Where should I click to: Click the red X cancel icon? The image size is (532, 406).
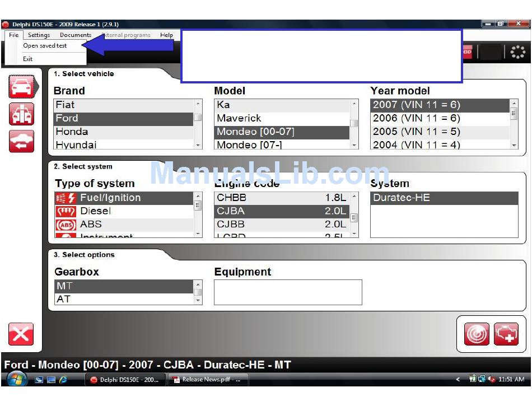(21, 334)
